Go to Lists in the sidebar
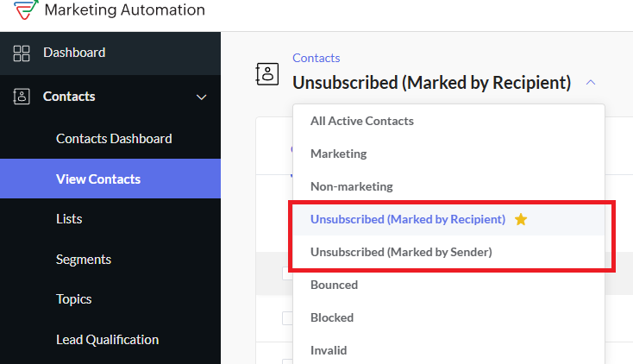Screen dimensions: 633x364 click(69, 219)
